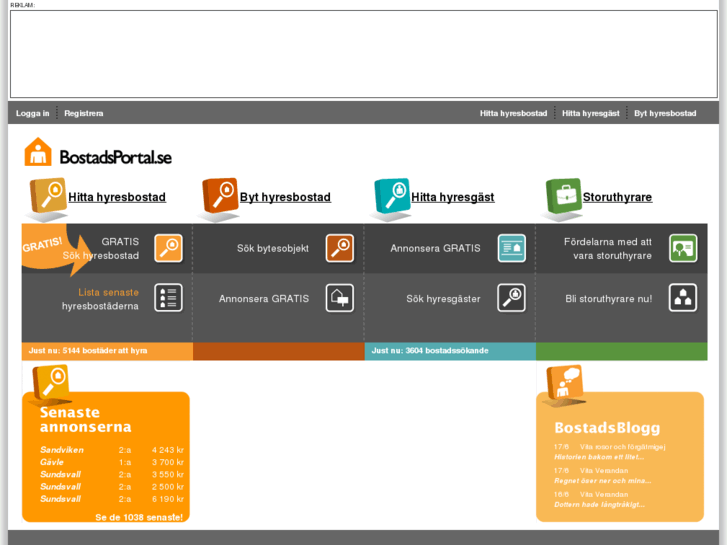727x545 pixels.
Task: Select Hitta hyresbostad in the top bar
Action: point(513,113)
